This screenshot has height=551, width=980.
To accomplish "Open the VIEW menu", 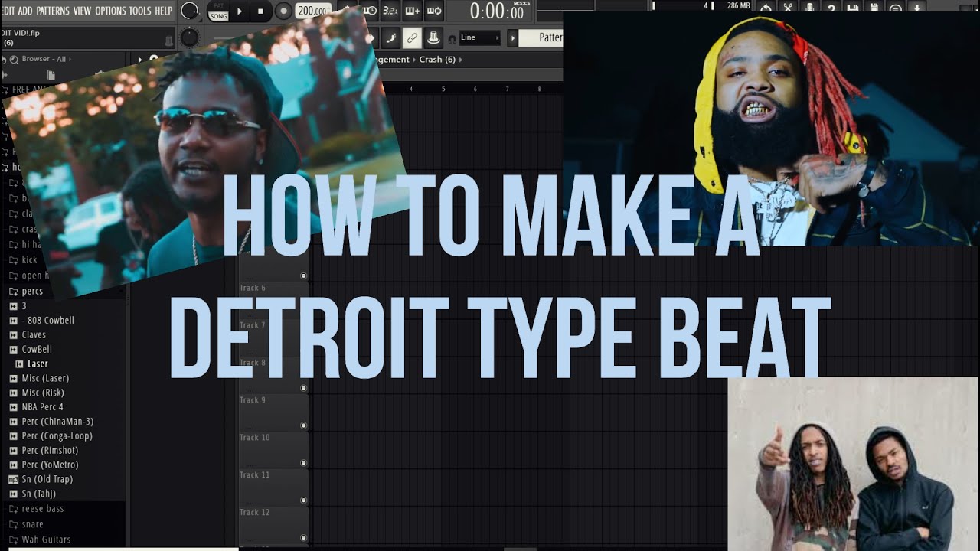I will click(x=82, y=11).
